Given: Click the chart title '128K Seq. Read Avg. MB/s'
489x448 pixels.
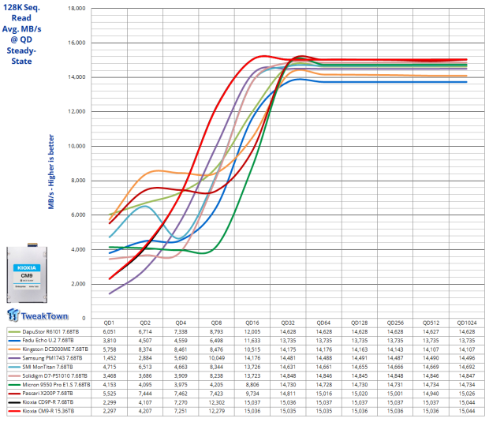Looking at the screenshot, I should [21, 18].
